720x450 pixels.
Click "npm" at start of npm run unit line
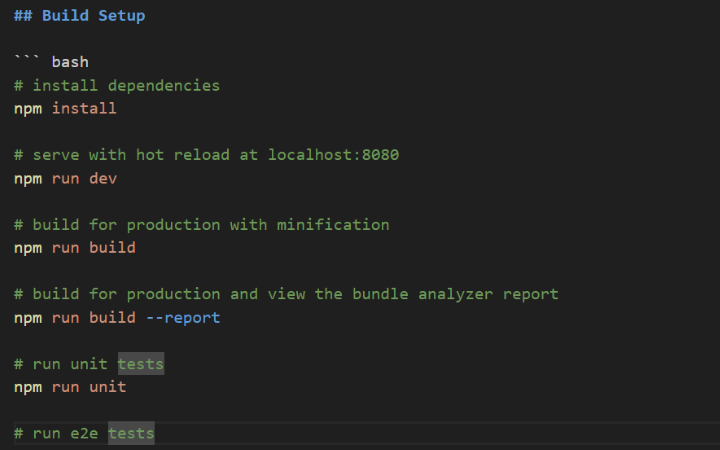pyautogui.click(x=28, y=387)
